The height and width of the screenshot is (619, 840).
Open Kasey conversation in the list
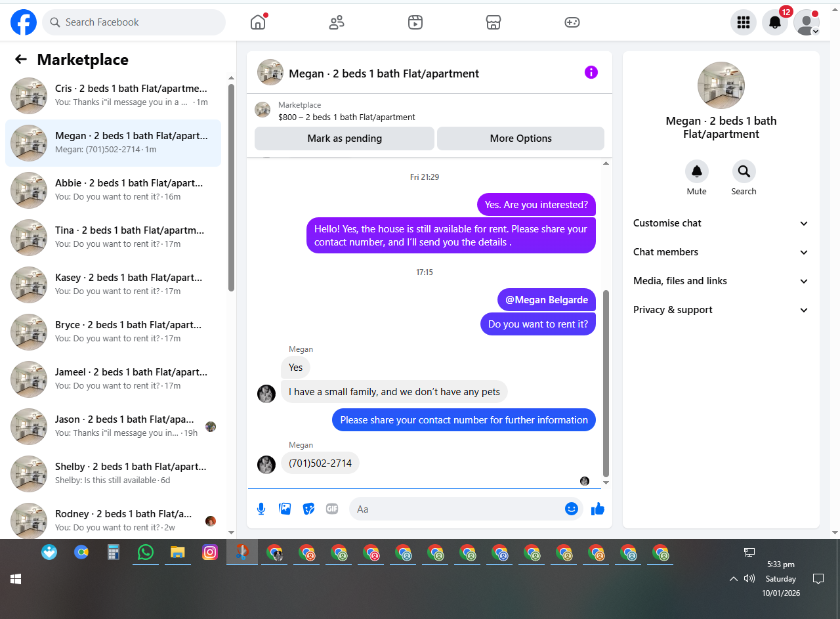coord(113,285)
